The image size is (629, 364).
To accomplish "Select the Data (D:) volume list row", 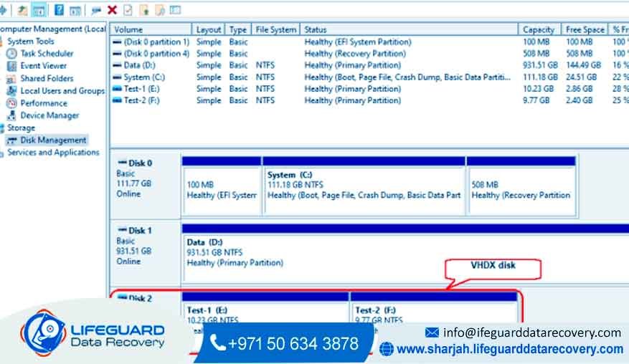I will click(370, 65).
